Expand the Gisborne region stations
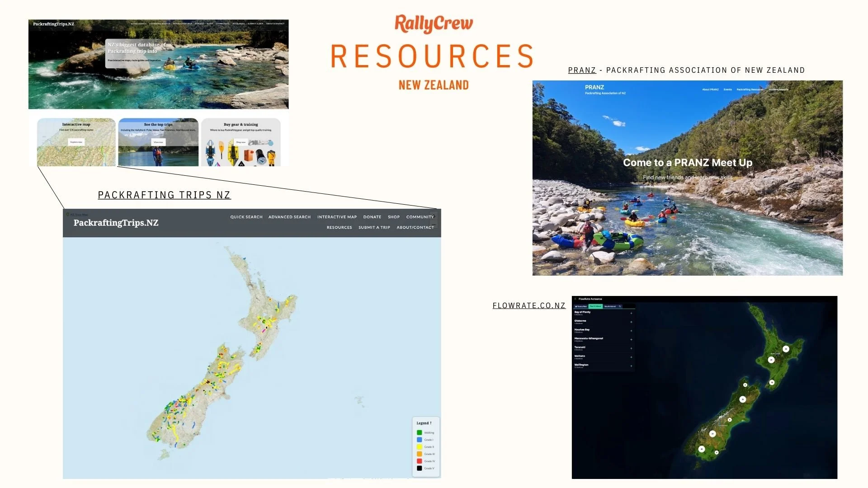Image resolution: width=868 pixels, height=488 pixels. (x=631, y=322)
